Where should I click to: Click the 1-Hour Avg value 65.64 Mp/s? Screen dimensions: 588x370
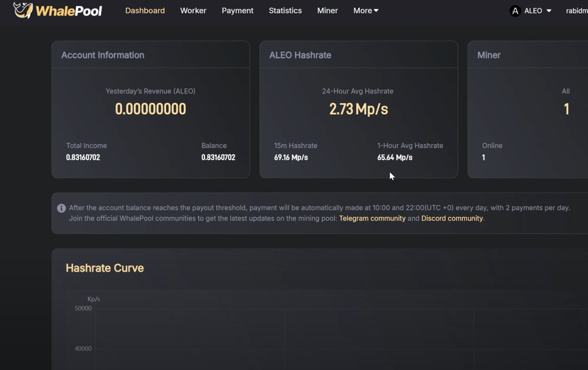395,157
